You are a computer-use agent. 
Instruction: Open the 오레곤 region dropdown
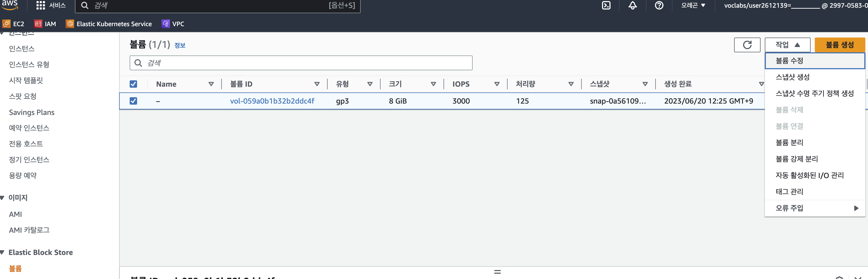[693, 5]
